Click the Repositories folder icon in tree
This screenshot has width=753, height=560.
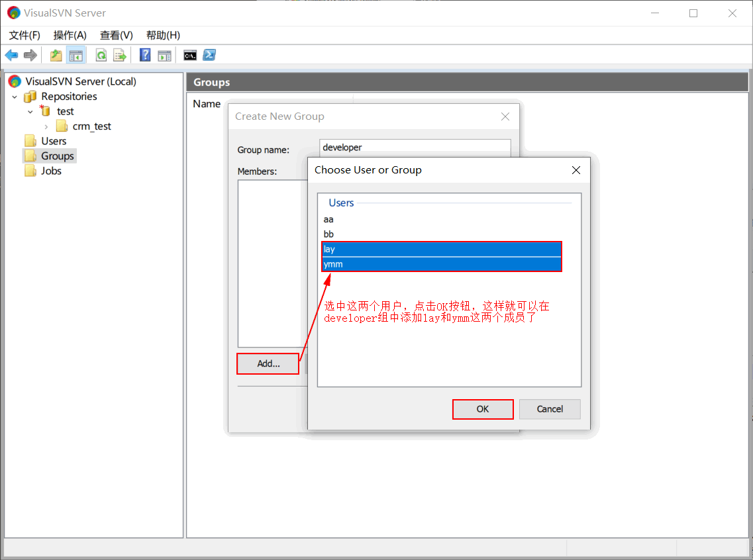click(30, 97)
